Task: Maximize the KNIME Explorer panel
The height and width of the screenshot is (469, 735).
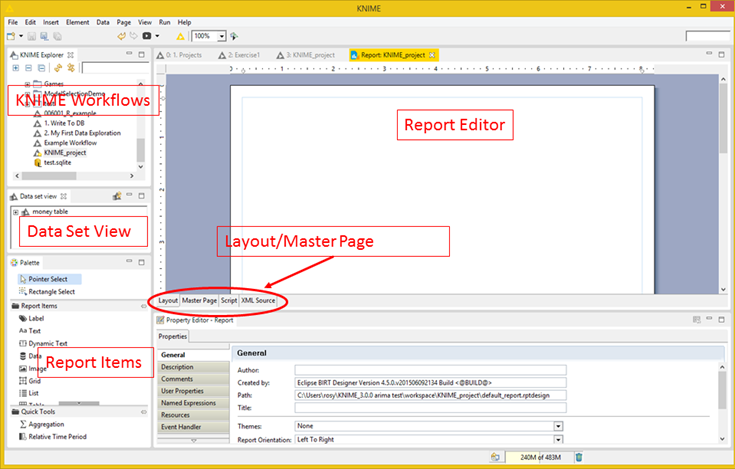Action: [142, 54]
